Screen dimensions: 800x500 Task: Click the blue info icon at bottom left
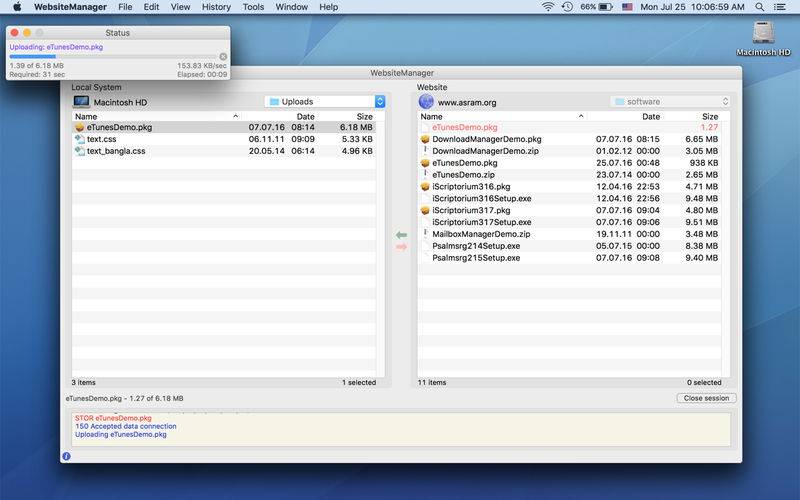[x=66, y=456]
